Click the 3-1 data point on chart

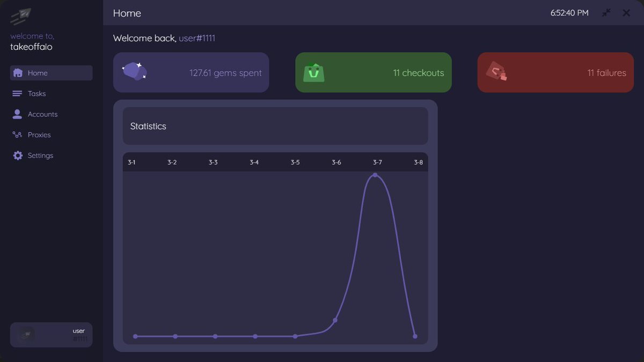(x=135, y=336)
